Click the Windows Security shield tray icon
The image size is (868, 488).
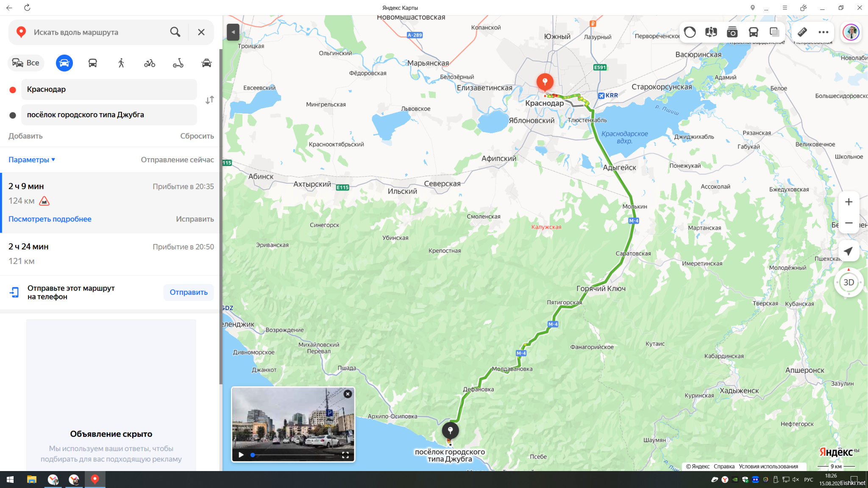pos(745,480)
